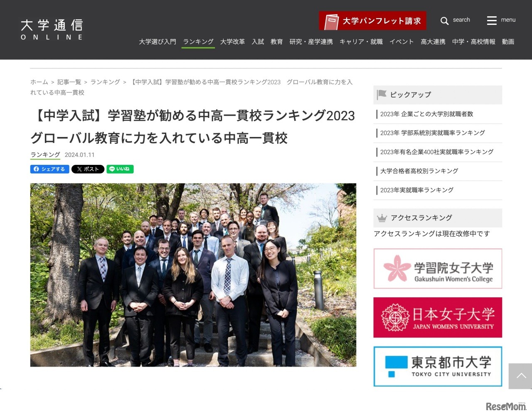Image resolution: width=532 pixels, height=416 pixels.
Task: Open 中学・高校情報 navigation item
Action: coord(473,42)
